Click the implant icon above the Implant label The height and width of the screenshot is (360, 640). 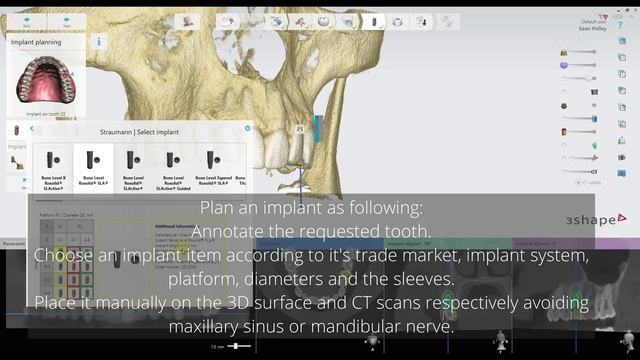[17, 130]
